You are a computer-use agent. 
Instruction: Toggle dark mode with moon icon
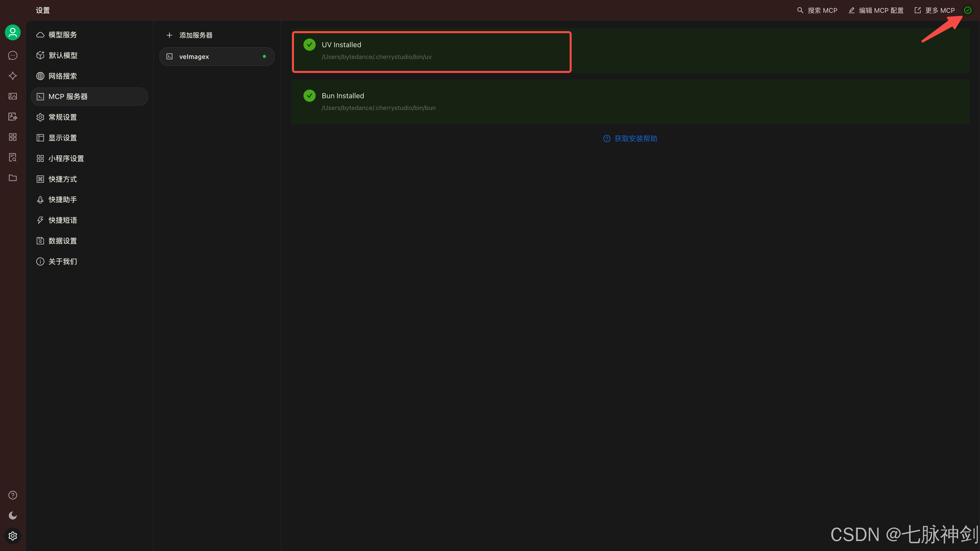13,515
